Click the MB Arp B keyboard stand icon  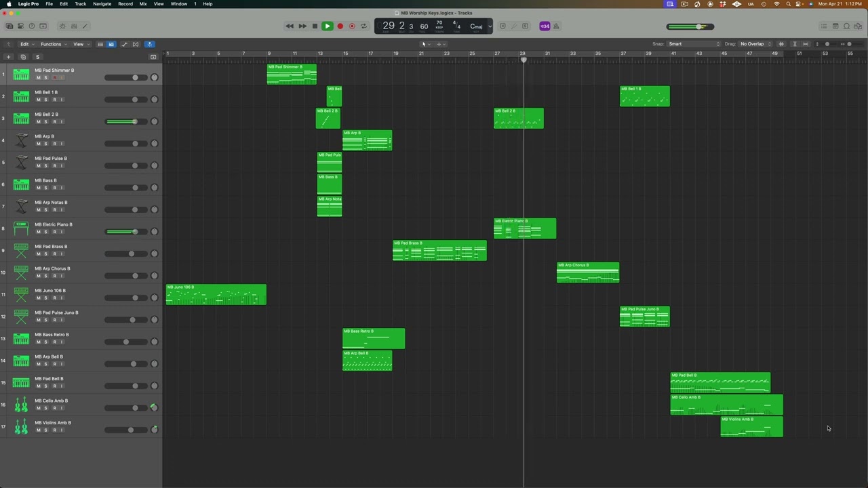pyautogui.click(x=21, y=140)
